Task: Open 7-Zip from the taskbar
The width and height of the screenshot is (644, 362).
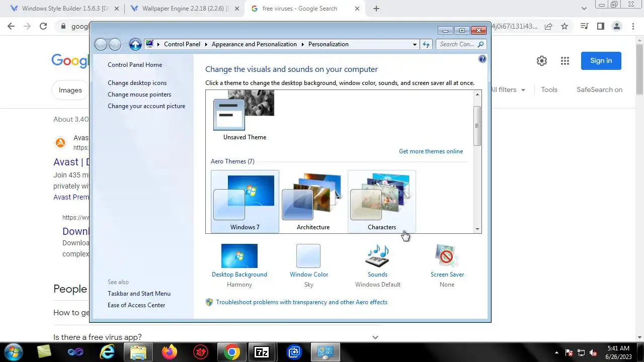Action: coord(263,352)
